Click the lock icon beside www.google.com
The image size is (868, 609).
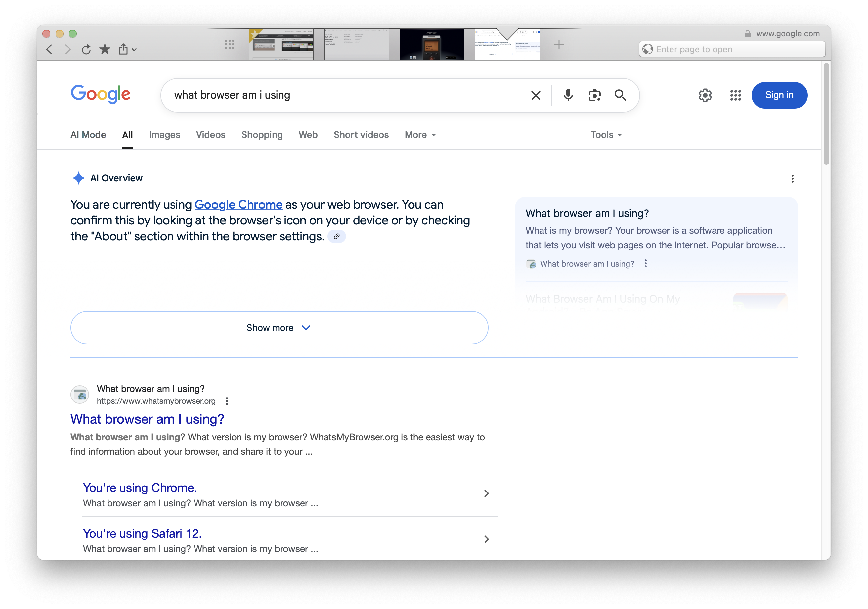[747, 34]
